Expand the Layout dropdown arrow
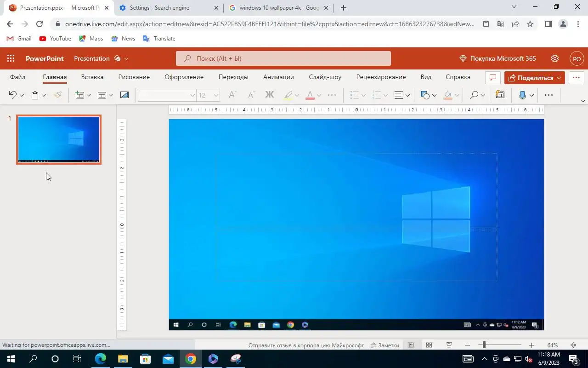Screen dimensions: 588x368 111,95
